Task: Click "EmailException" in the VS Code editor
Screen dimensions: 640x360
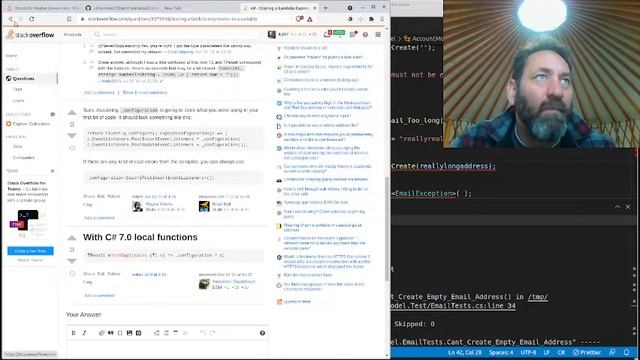Action: (x=424, y=193)
